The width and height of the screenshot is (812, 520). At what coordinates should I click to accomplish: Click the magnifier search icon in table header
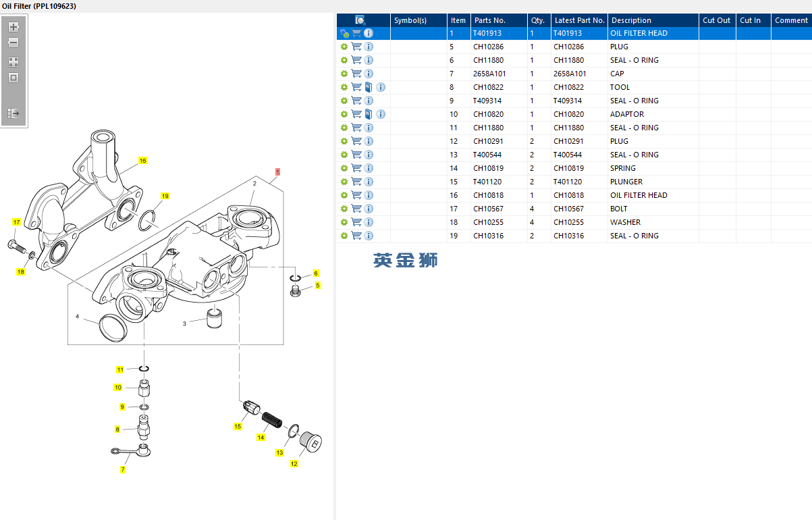pyautogui.click(x=360, y=20)
